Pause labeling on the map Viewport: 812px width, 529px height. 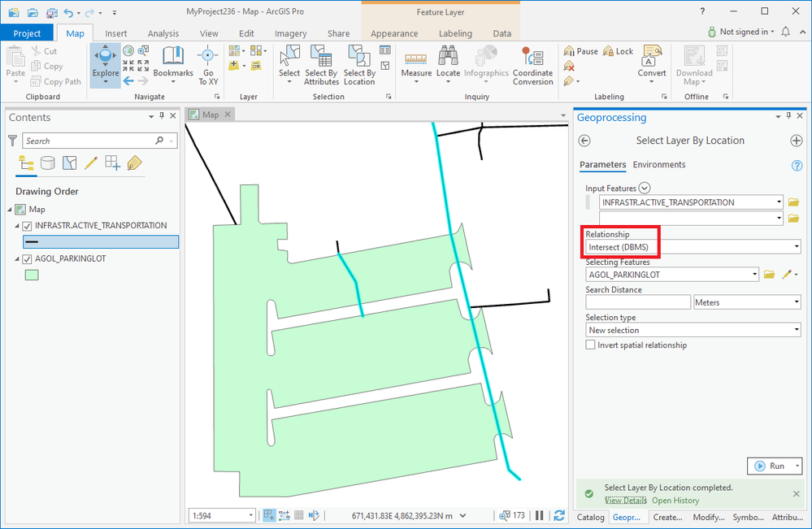[x=580, y=50]
